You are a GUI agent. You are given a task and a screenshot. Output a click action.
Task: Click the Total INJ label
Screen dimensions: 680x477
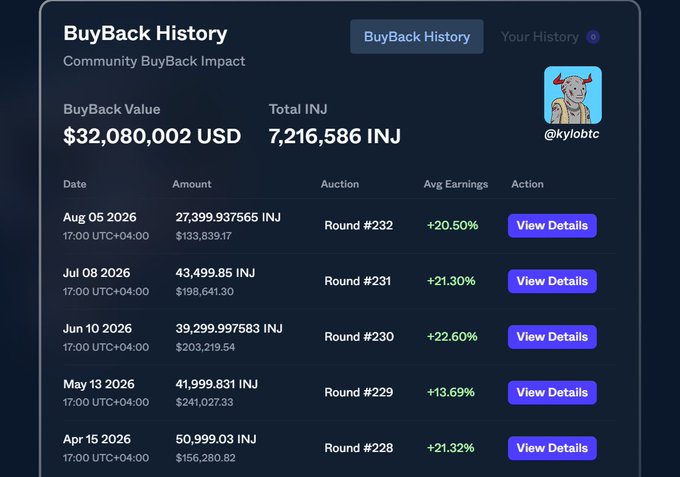click(298, 109)
